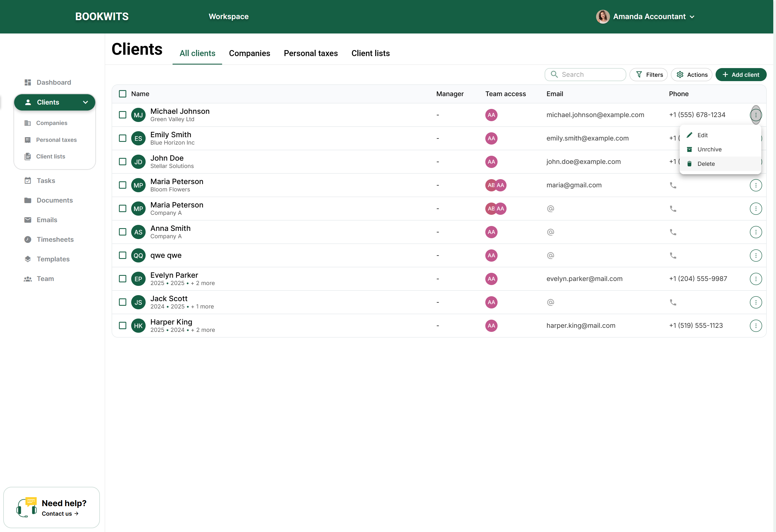Click the email @ icon in qwe qwe's row
This screenshot has height=532, width=776.
pos(550,255)
